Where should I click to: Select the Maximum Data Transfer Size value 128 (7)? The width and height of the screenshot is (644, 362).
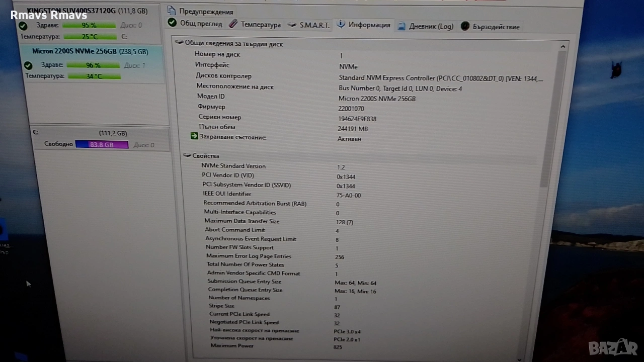[x=345, y=222]
